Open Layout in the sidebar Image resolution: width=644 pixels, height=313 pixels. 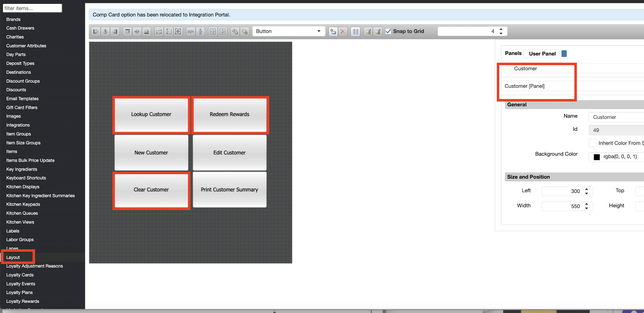point(13,257)
